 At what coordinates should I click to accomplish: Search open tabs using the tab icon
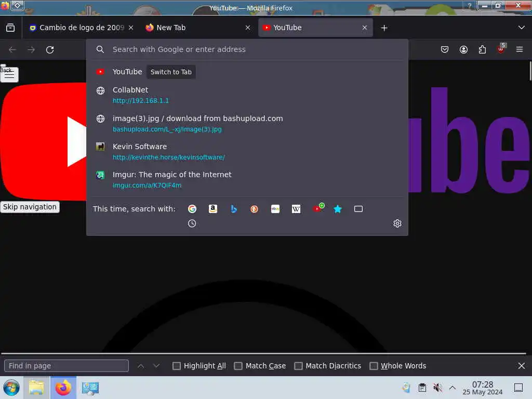pos(358,209)
